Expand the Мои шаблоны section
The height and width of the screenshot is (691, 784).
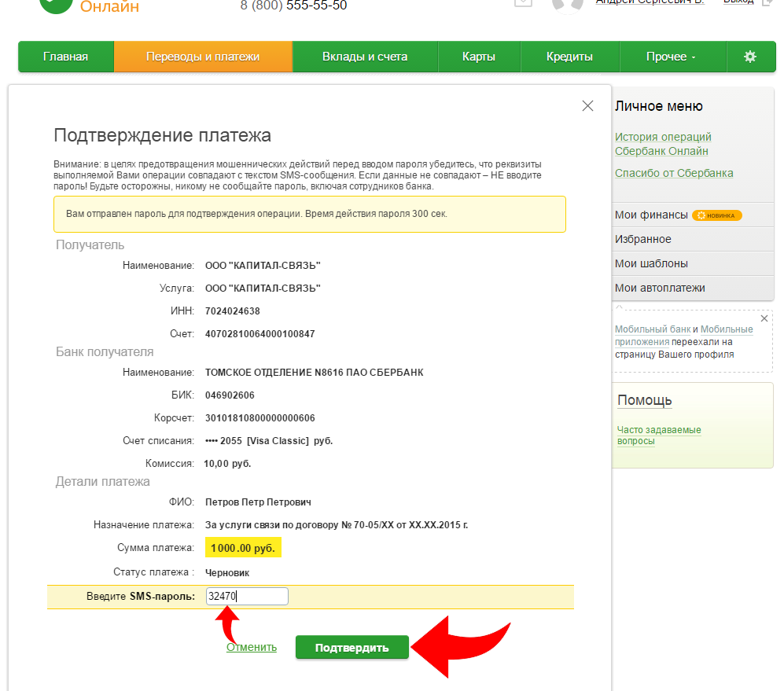693,263
